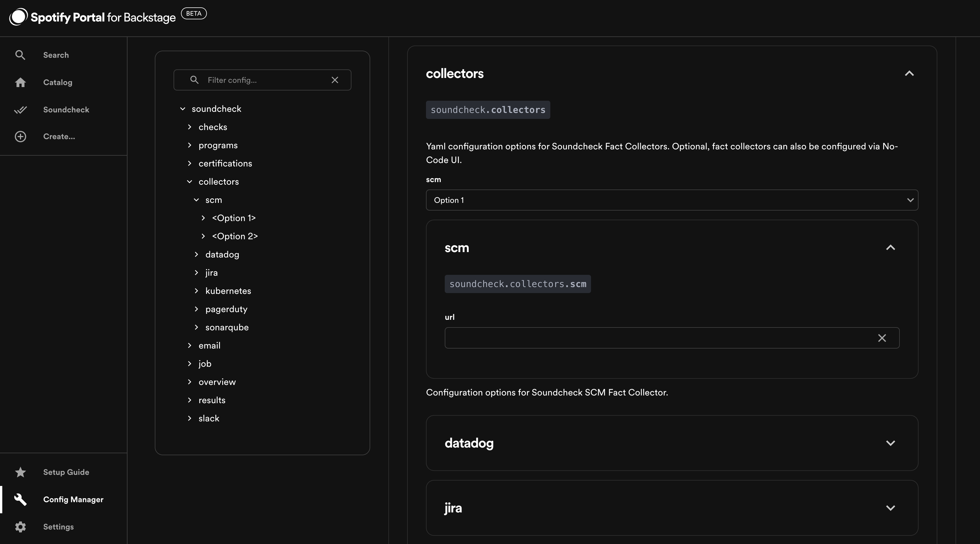The image size is (980, 544).
Task: Click the soundcheck.collectors.scm path badge
Action: pos(518,284)
